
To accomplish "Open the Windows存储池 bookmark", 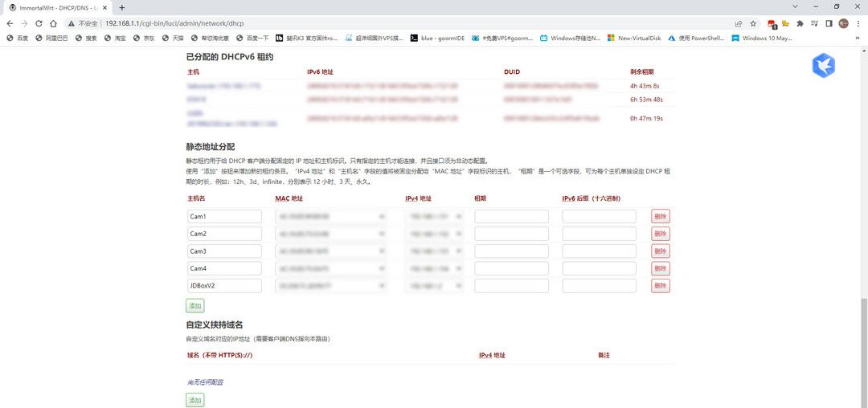I will 570,38.
